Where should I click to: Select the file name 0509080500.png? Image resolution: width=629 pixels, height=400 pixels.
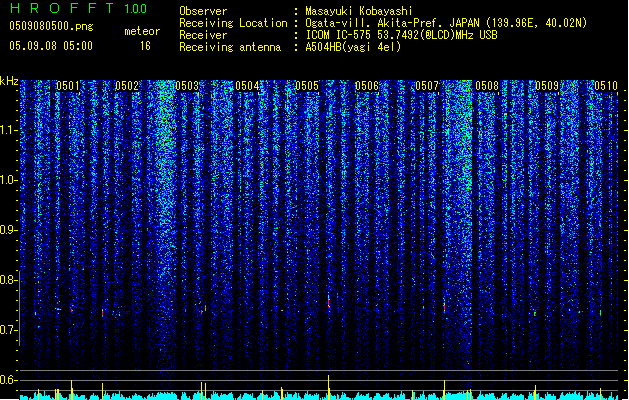(51, 26)
